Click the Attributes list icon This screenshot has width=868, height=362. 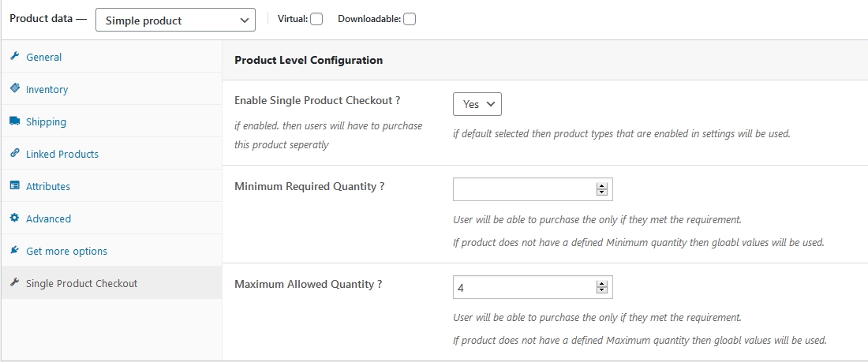click(14, 186)
